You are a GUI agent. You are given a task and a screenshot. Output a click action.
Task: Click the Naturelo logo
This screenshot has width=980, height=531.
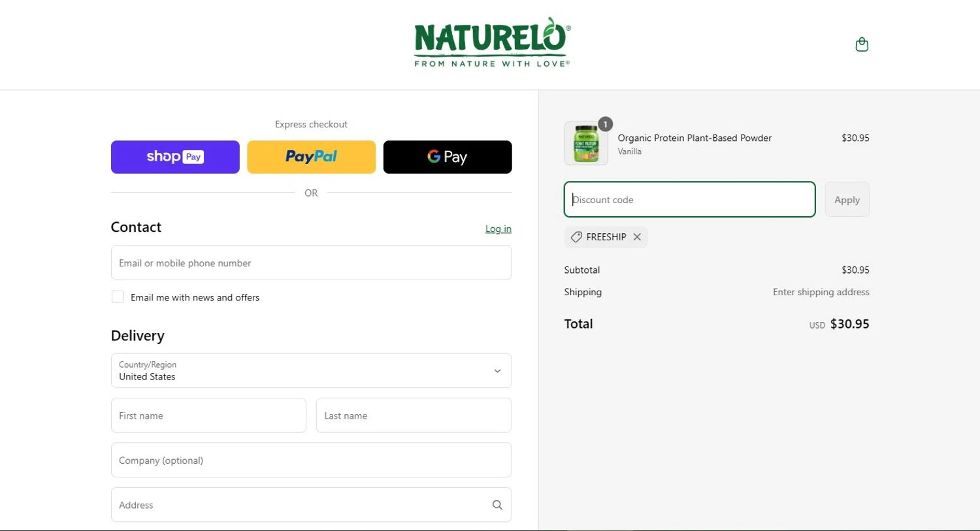tap(493, 42)
